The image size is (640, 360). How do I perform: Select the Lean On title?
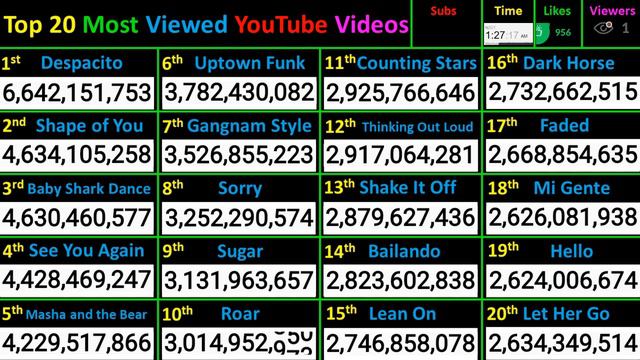tap(402, 313)
